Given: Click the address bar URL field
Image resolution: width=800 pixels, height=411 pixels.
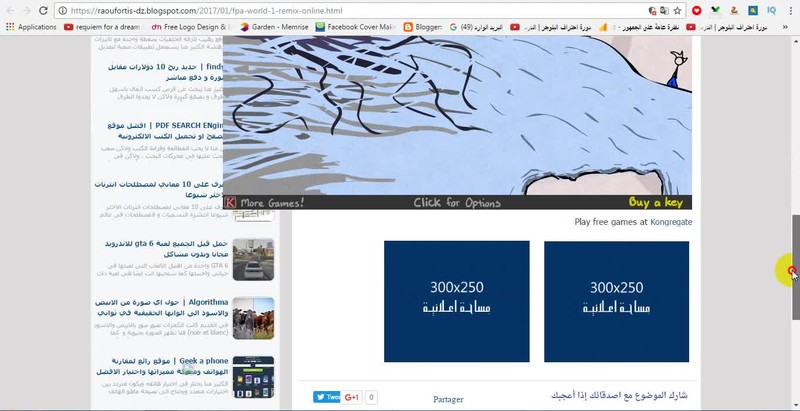Looking at the screenshot, I should click(357, 11).
